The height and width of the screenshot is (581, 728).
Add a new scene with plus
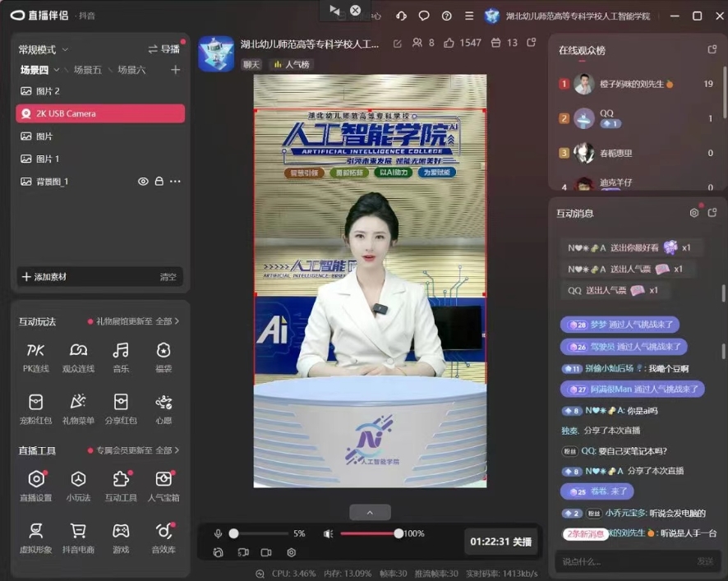tap(176, 70)
